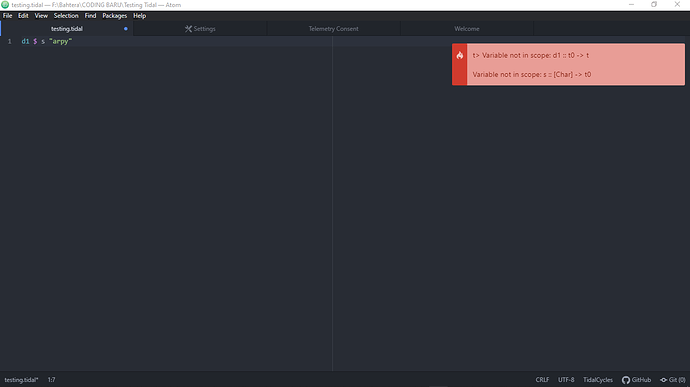Open the Selection menu

pos(66,16)
